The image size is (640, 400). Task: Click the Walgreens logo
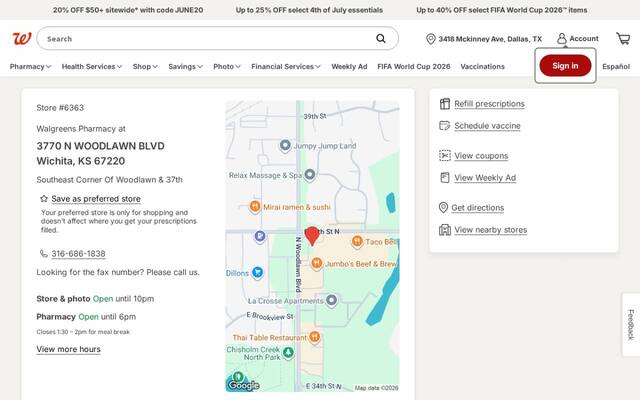(22, 39)
